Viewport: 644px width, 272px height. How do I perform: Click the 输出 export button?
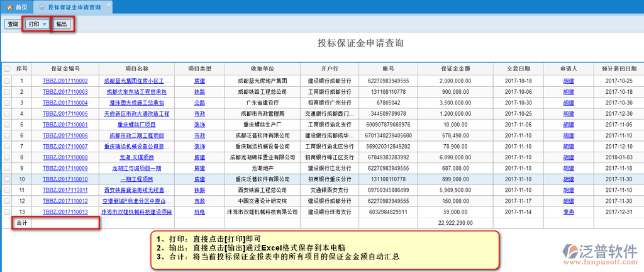[62, 24]
